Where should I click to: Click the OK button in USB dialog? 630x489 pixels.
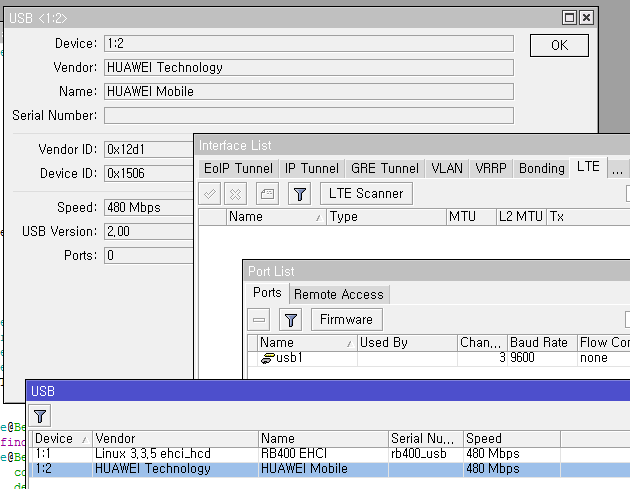click(559, 45)
